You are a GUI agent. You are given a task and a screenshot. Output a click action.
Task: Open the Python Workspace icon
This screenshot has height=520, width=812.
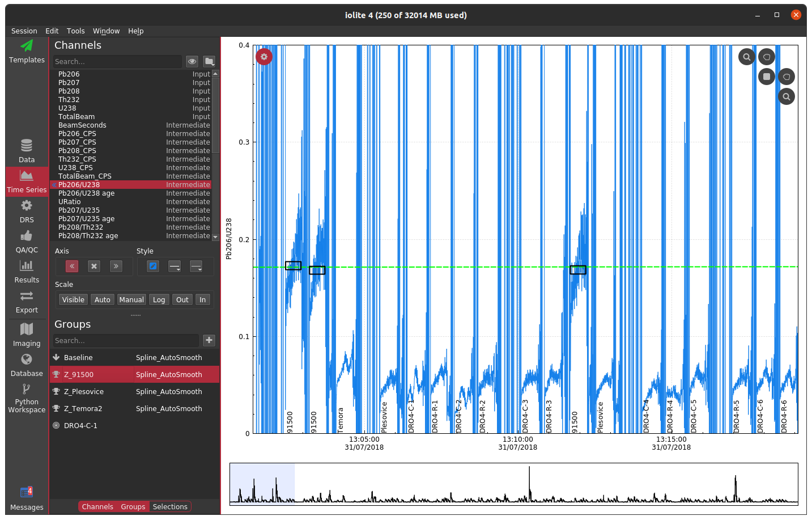(x=27, y=398)
